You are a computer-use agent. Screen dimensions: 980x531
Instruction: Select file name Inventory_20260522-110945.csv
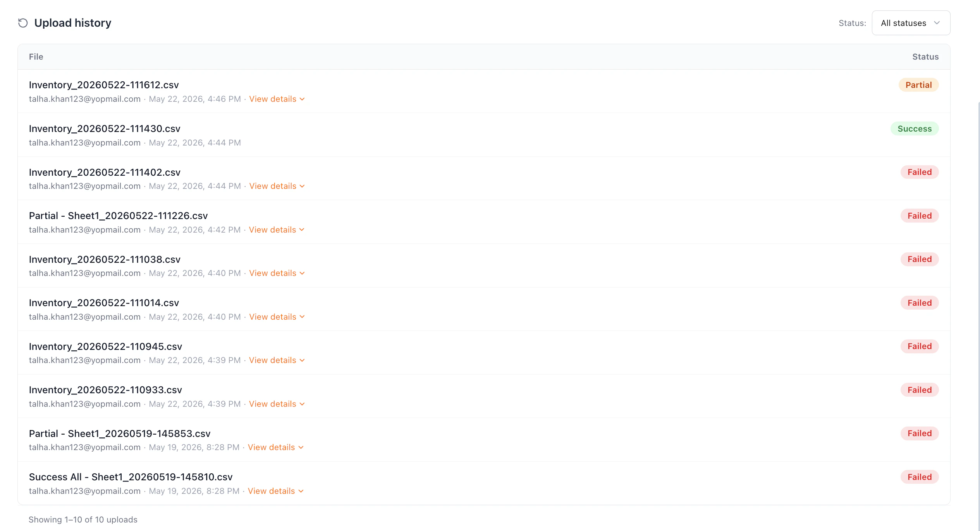(x=105, y=346)
